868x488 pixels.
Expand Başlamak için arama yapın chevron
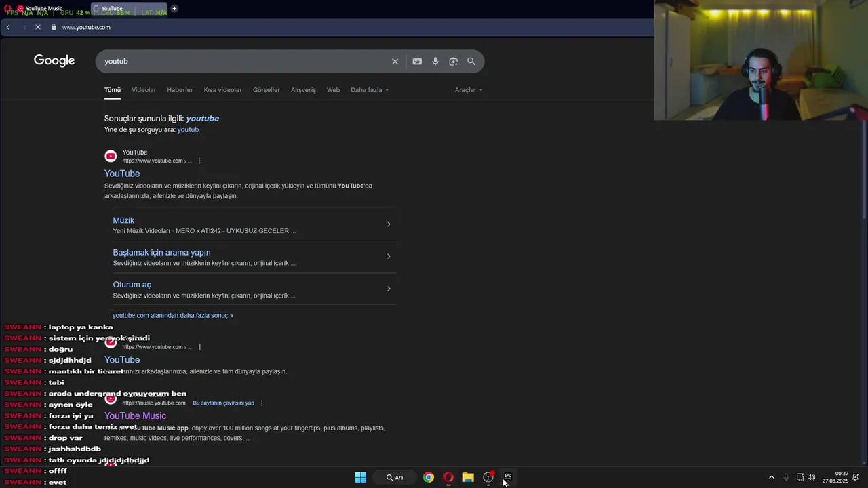tap(389, 256)
